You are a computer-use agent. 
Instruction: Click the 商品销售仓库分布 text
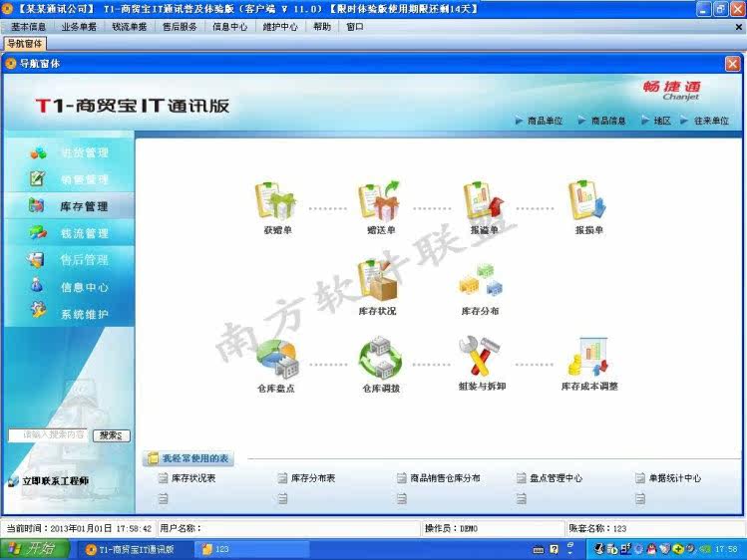[x=445, y=478]
